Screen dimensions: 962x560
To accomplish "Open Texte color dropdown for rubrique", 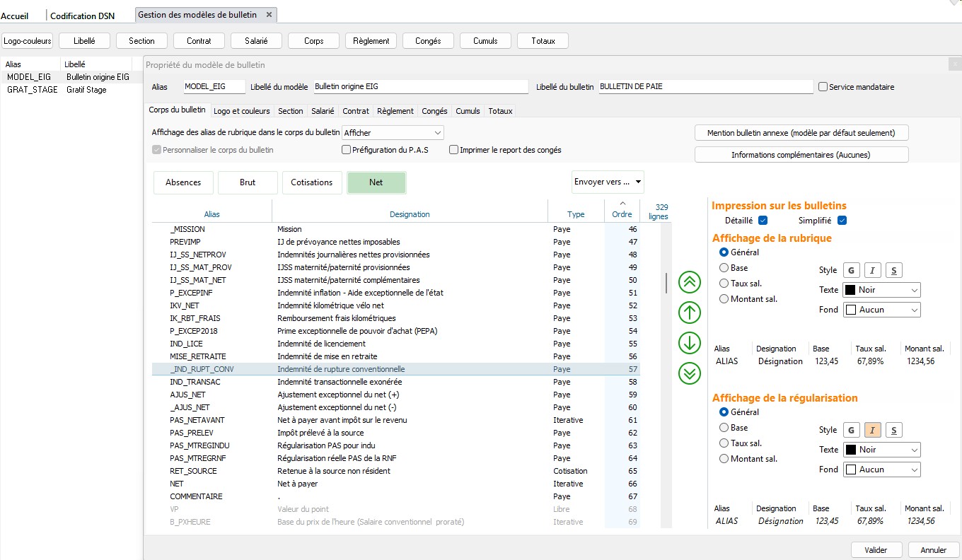I will [x=881, y=290].
